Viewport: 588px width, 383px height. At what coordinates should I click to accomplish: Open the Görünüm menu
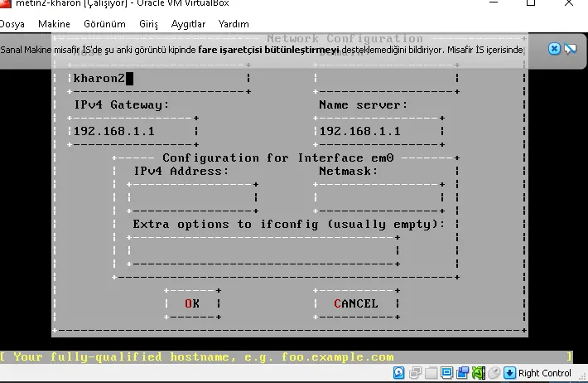point(104,24)
